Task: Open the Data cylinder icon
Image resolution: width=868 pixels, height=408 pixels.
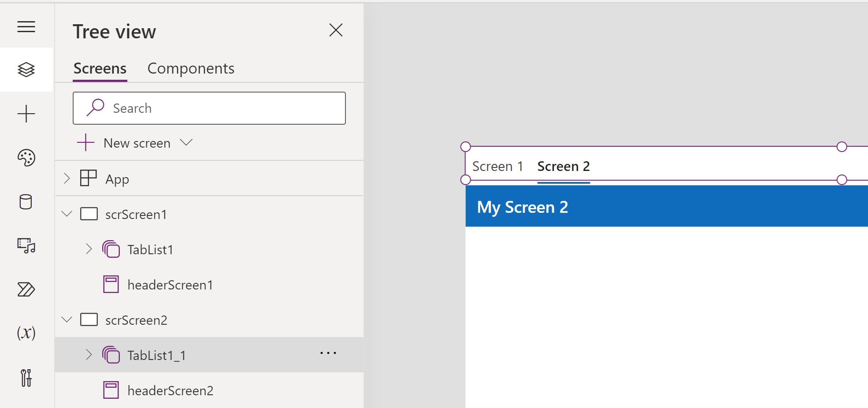Action: [26, 202]
